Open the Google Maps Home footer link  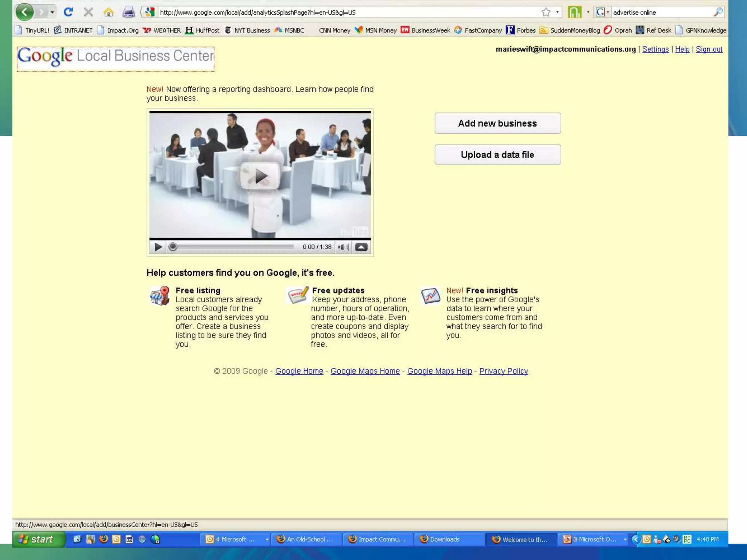click(x=365, y=371)
